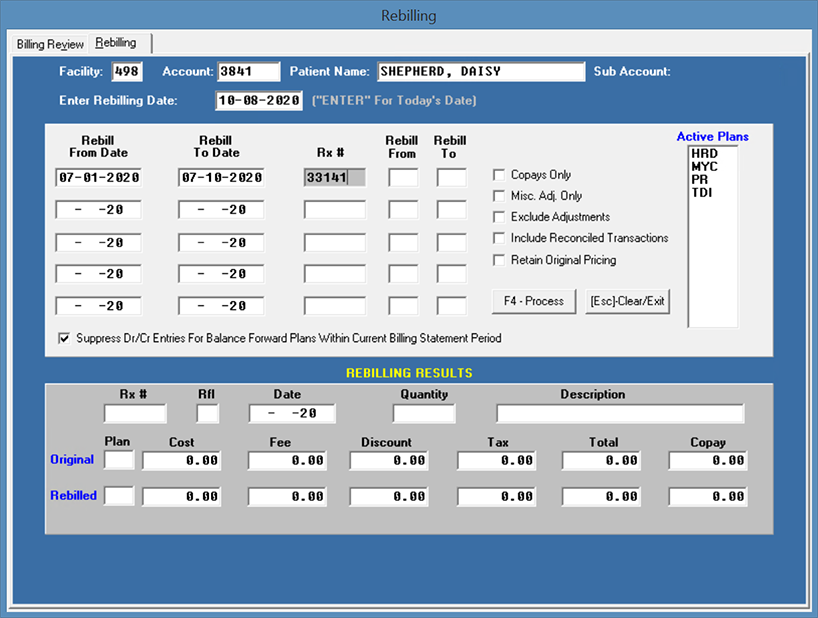Switch to the Billing Review tab
Image resolution: width=818 pixels, height=618 pixels.
click(50, 44)
